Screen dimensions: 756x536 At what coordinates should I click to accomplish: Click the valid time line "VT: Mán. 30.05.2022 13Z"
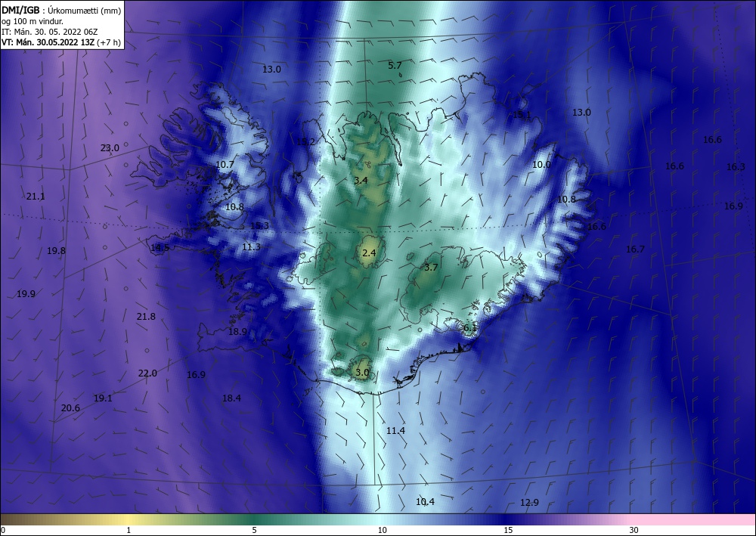pyautogui.click(x=48, y=42)
